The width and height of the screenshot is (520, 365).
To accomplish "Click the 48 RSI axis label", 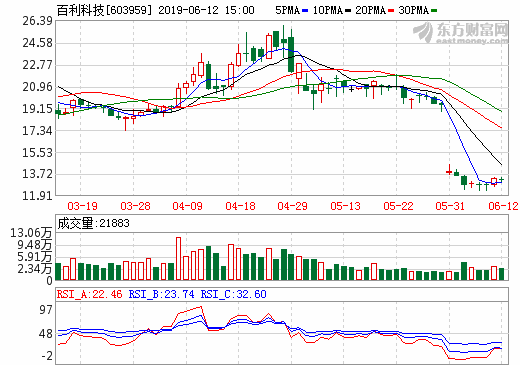I will coord(46,334).
